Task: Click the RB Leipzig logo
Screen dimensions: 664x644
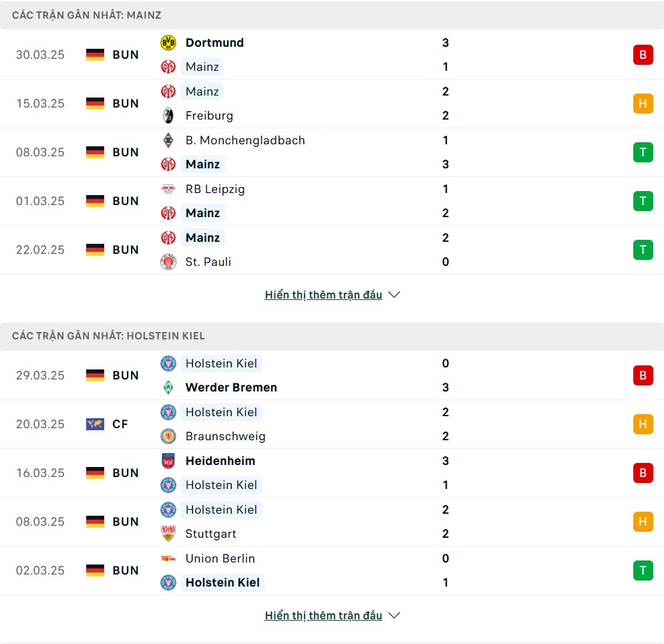Action: (168, 189)
